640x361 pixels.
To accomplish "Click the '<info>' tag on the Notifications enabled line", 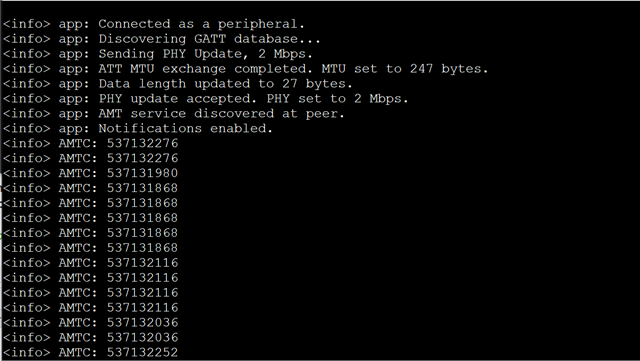I will [27, 129].
